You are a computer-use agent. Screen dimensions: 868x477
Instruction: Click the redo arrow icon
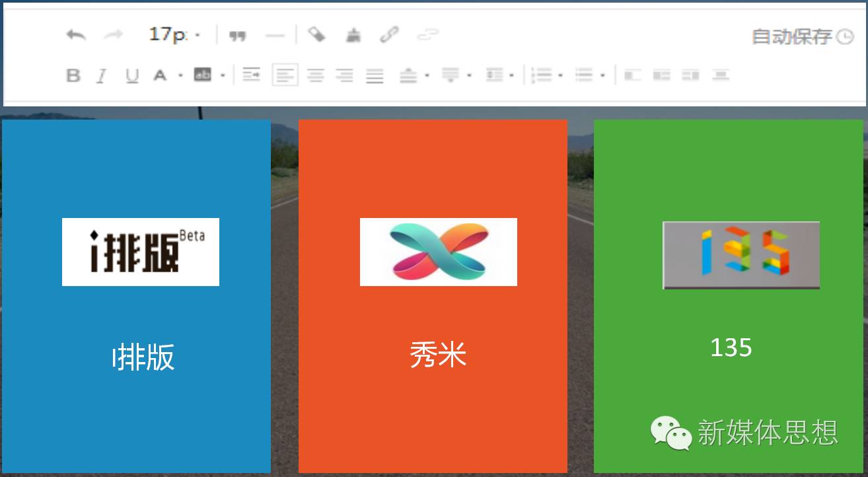114,34
